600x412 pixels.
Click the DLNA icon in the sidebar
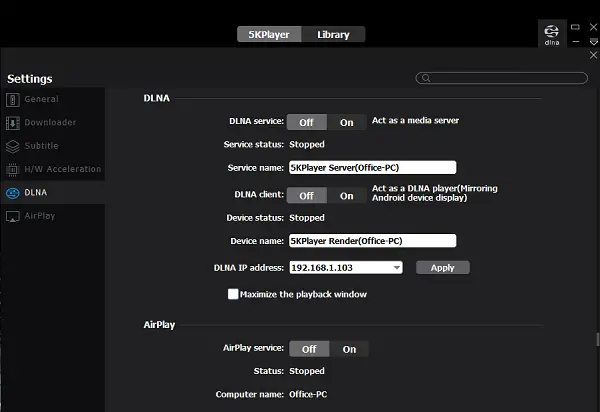coord(13,193)
